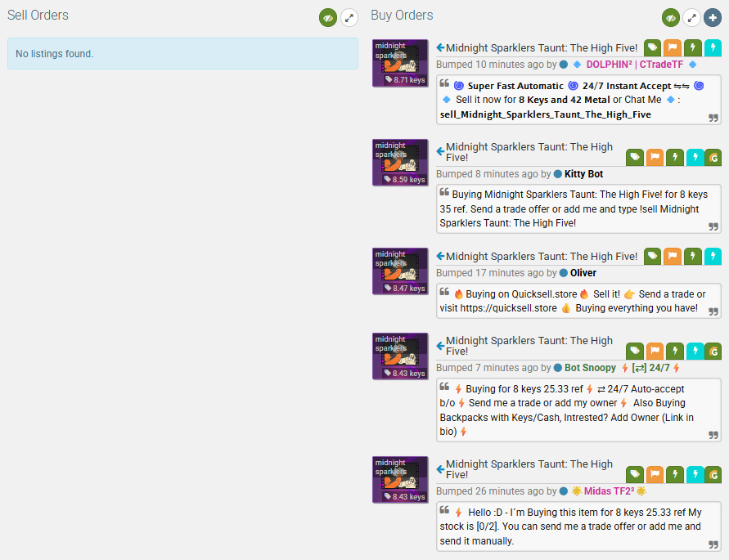This screenshot has width=729, height=560.
Task: Open the 8.71 keys item thumbnail
Action: (400, 63)
